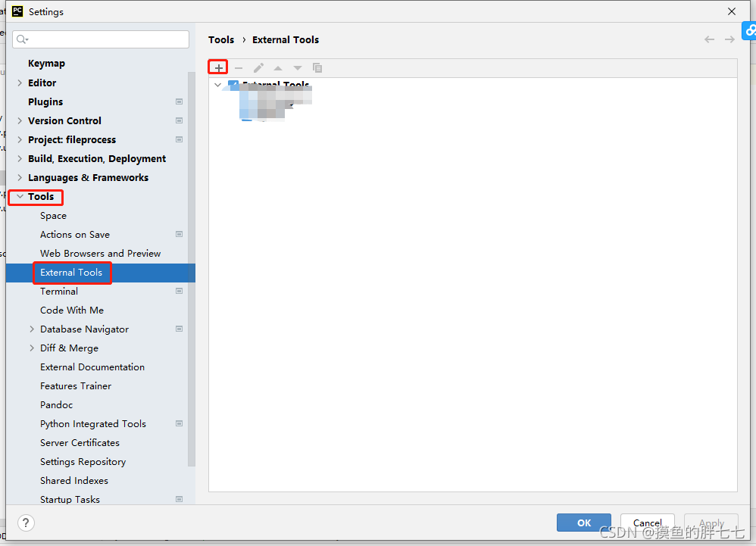This screenshot has height=546, width=756.
Task: Select Actions on Save
Action: pyautogui.click(x=75, y=235)
